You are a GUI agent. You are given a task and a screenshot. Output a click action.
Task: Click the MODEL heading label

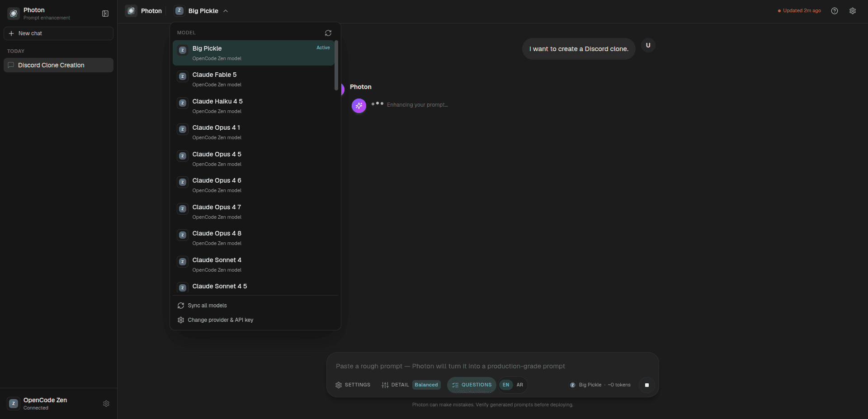tap(186, 33)
